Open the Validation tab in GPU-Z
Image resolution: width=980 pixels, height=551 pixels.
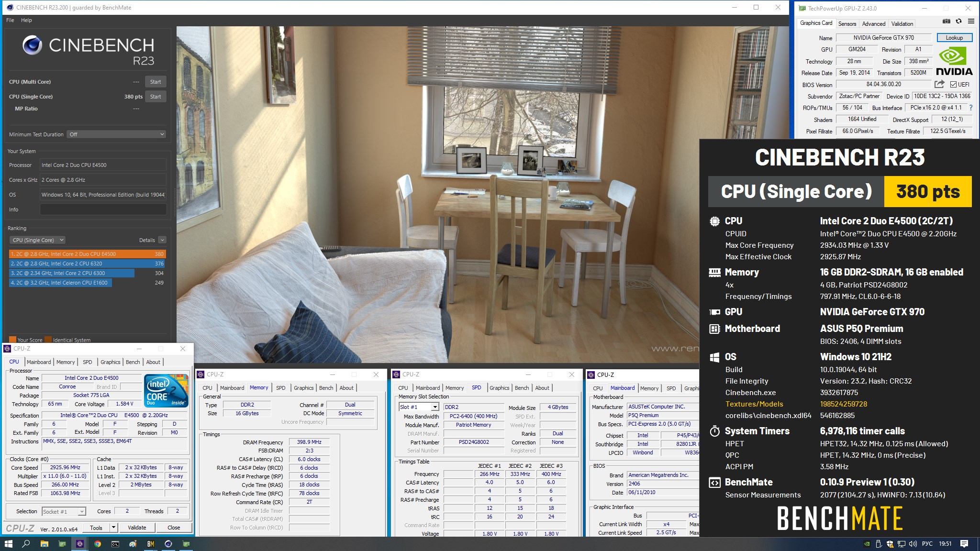[x=902, y=23]
